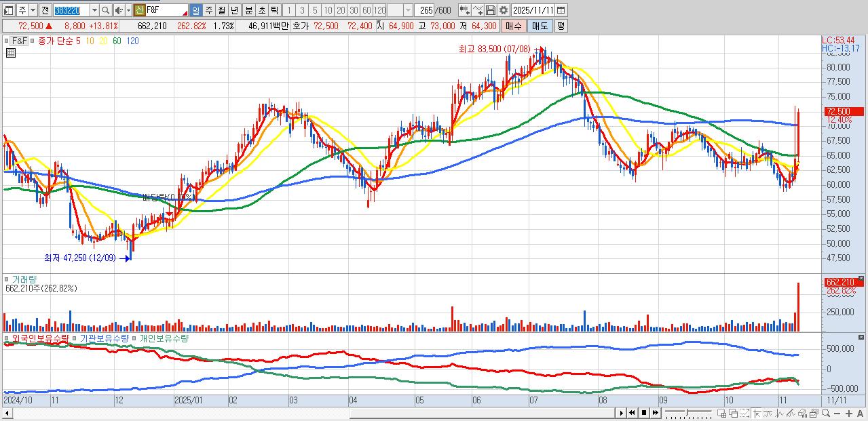Screen dimensions: 868x421
Task: Click interval preset 10 button
Action: point(328,10)
